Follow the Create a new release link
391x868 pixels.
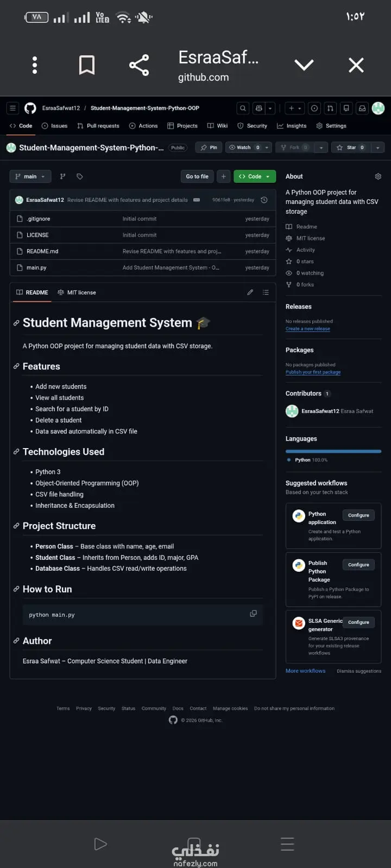tap(307, 329)
